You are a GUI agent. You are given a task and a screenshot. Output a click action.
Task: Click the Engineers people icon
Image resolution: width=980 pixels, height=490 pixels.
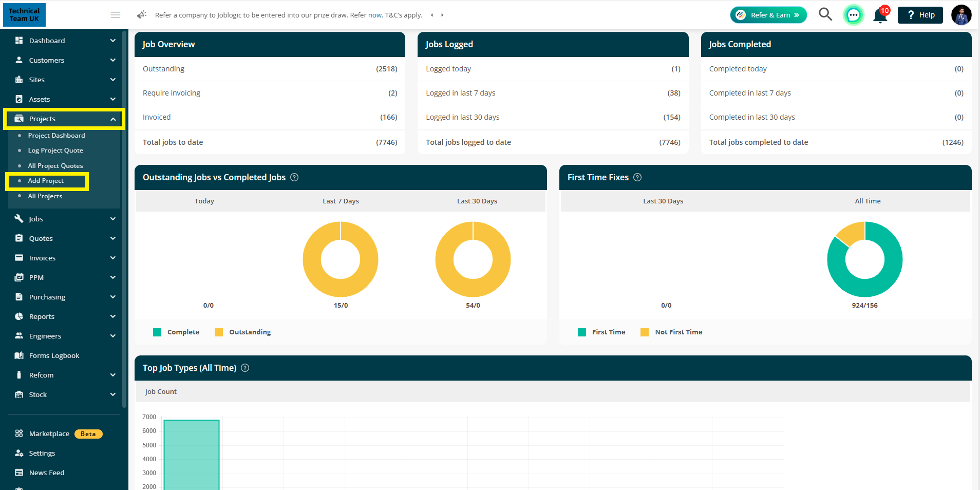click(x=19, y=336)
